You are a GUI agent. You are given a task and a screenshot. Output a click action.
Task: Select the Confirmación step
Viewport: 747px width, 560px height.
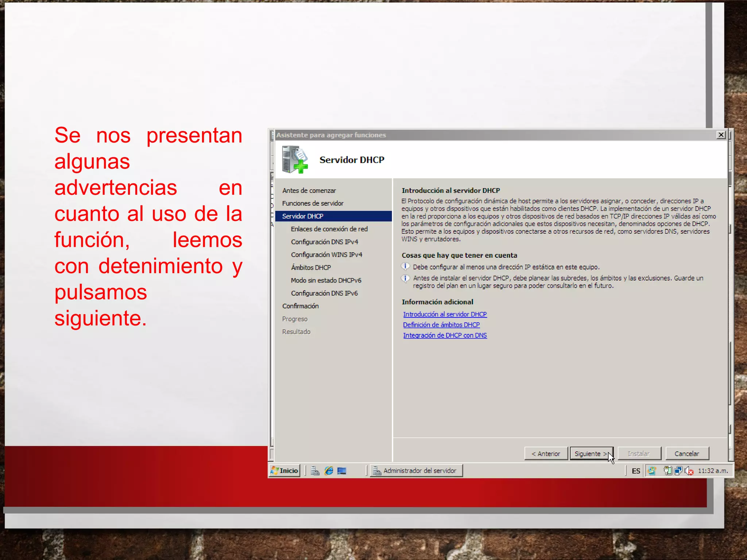pos(300,306)
